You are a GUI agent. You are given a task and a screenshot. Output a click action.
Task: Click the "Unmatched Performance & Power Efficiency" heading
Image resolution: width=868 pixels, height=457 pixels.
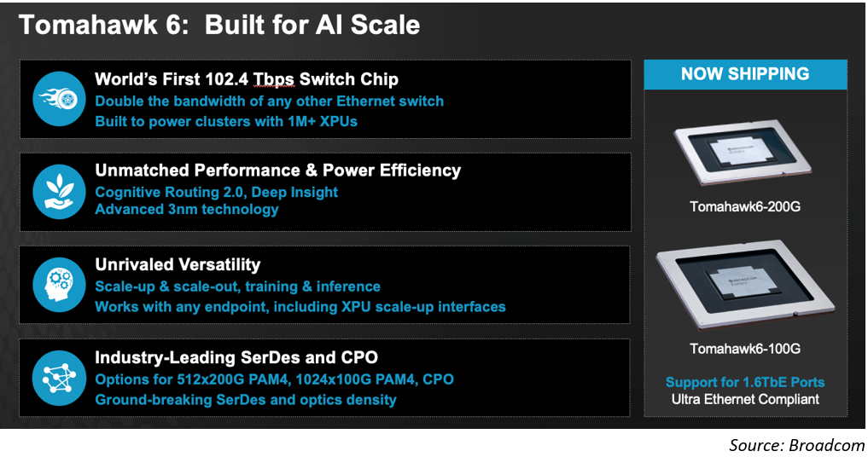point(277,171)
